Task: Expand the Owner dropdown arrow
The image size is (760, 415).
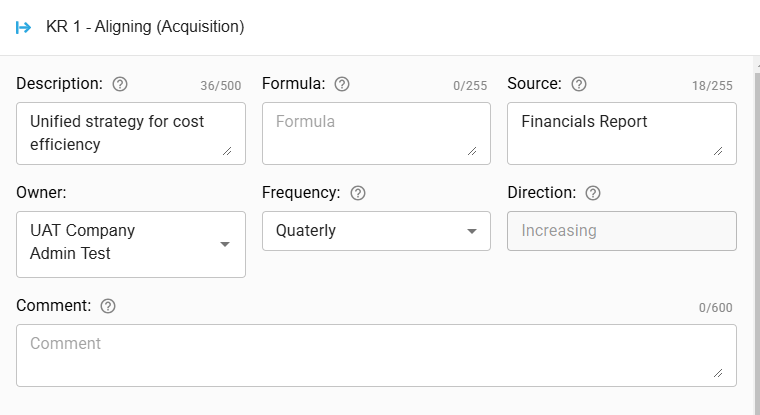Action: pyautogui.click(x=224, y=244)
